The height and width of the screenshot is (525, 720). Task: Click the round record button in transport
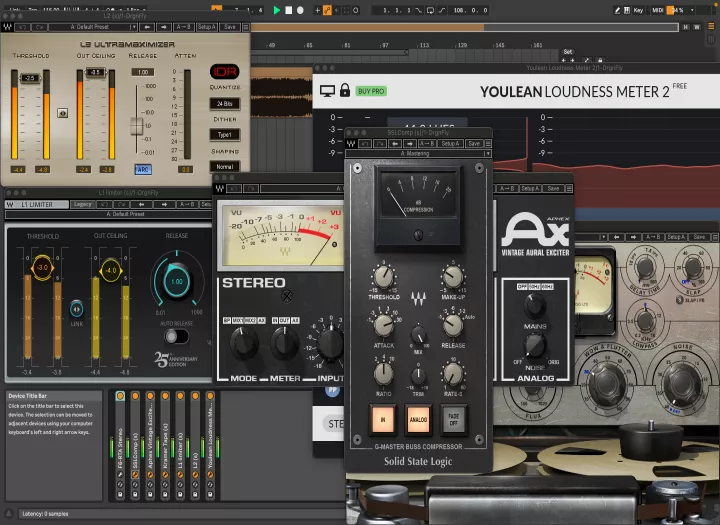[300, 10]
